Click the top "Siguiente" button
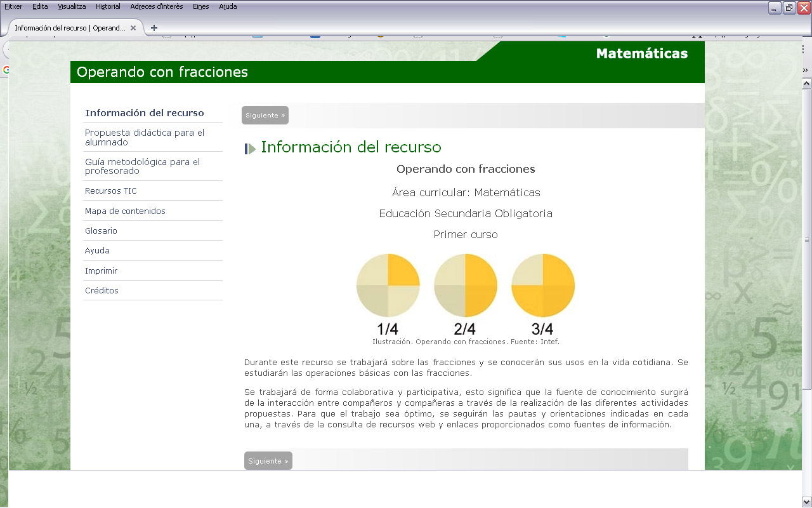 [265, 115]
